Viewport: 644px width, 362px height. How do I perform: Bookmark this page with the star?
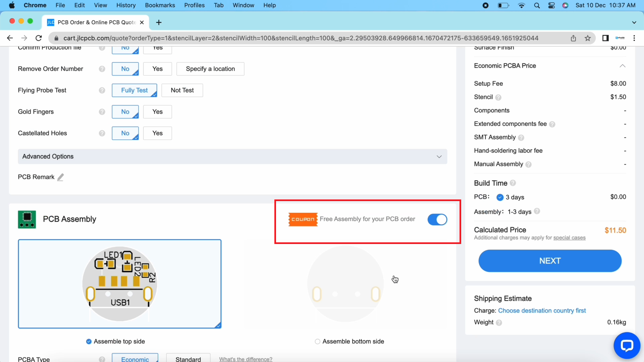(588, 38)
